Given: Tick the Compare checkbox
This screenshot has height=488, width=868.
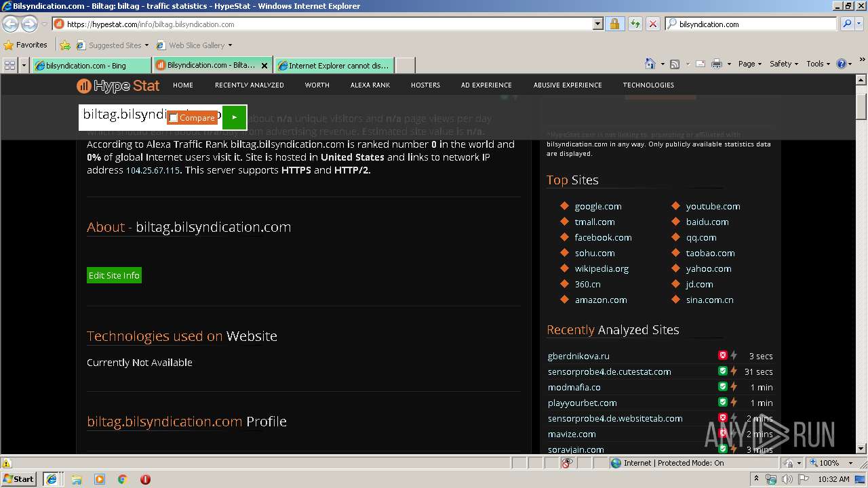Looking at the screenshot, I should (x=174, y=118).
